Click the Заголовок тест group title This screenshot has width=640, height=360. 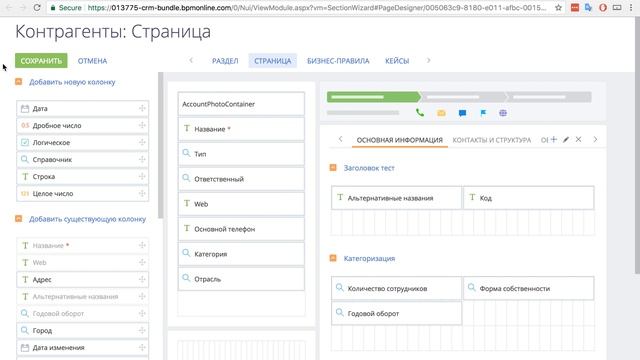click(x=369, y=168)
